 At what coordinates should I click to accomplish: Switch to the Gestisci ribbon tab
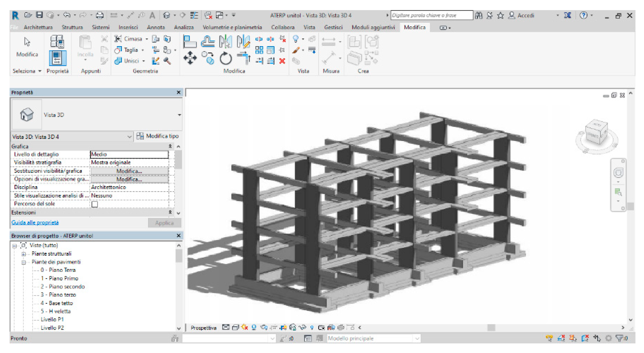click(333, 27)
